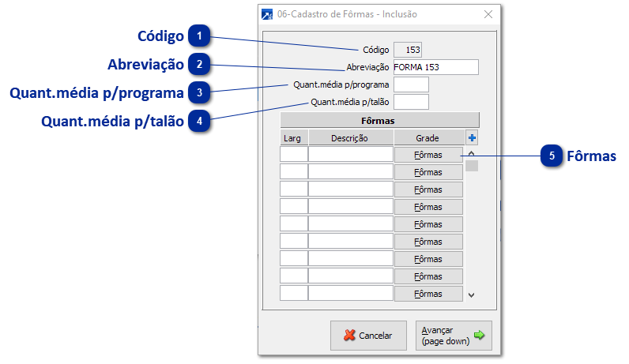Viewport: 629px width, 364px height.
Task: Click the first row Descrição cell
Action: (x=350, y=155)
